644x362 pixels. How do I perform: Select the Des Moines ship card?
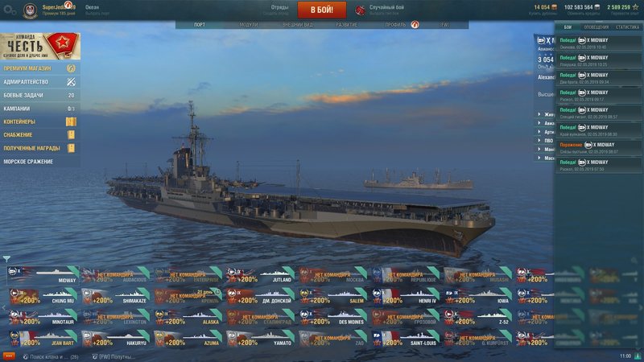(x=332, y=318)
